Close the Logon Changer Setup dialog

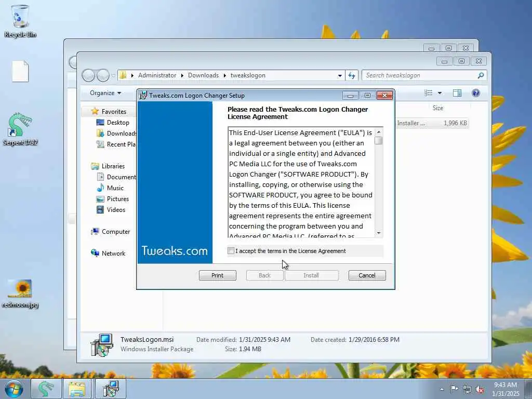(384, 96)
